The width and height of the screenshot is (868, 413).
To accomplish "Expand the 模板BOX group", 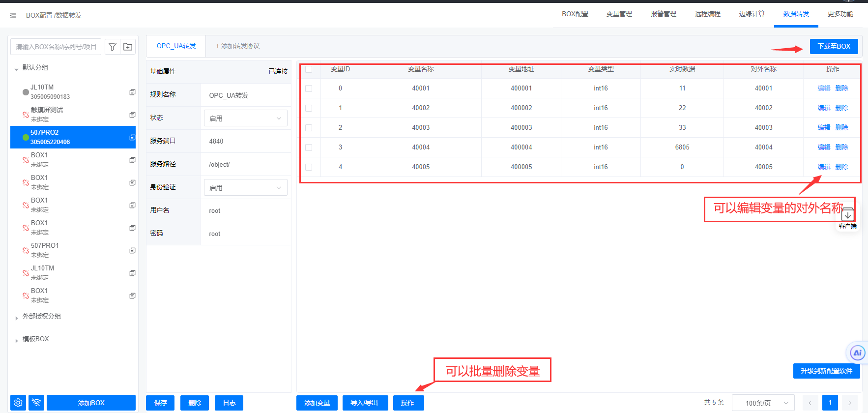I will (x=17, y=340).
